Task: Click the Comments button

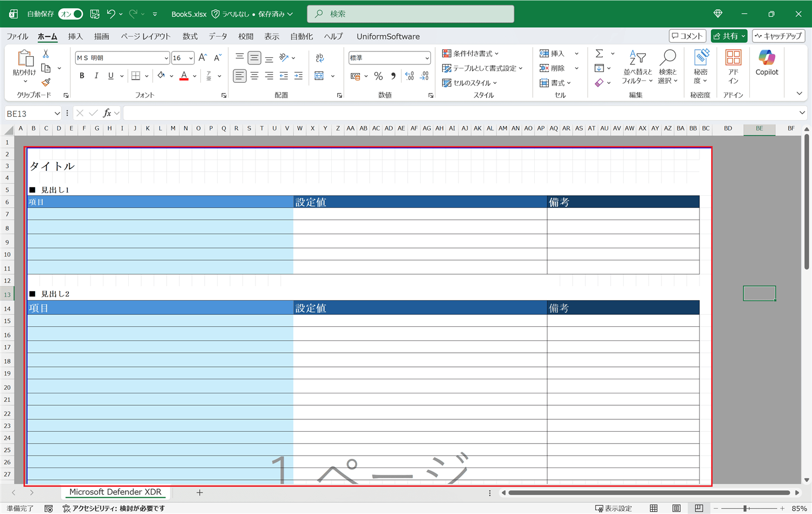Action: point(687,36)
